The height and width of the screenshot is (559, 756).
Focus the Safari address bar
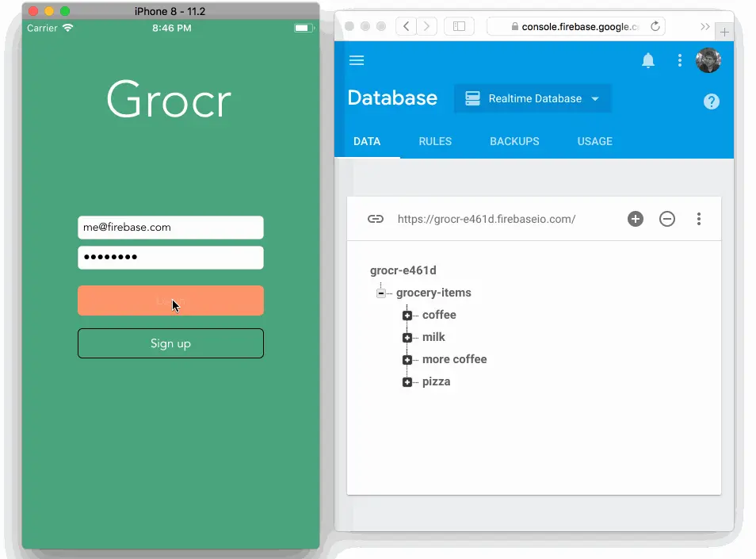576,26
